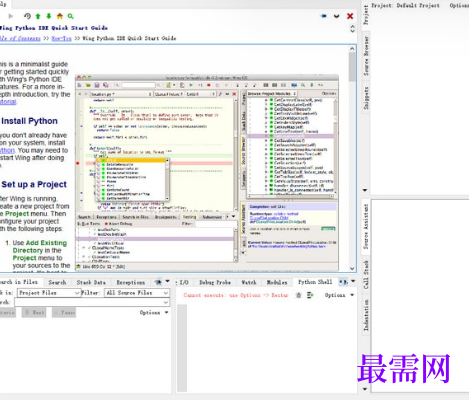Screen dimensions: 469x400
Task: Switch to the Python Shell tab
Action: pyautogui.click(x=315, y=282)
